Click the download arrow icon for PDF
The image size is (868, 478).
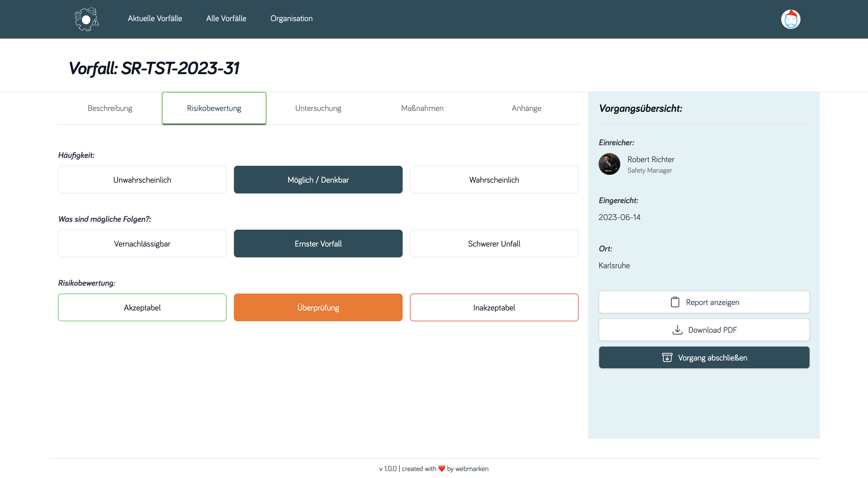[677, 330]
